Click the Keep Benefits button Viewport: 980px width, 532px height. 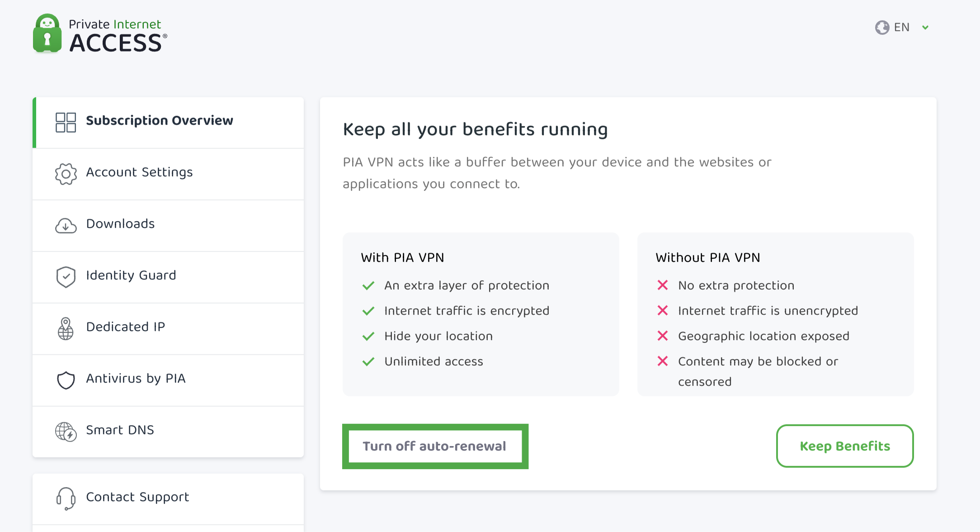[845, 446]
